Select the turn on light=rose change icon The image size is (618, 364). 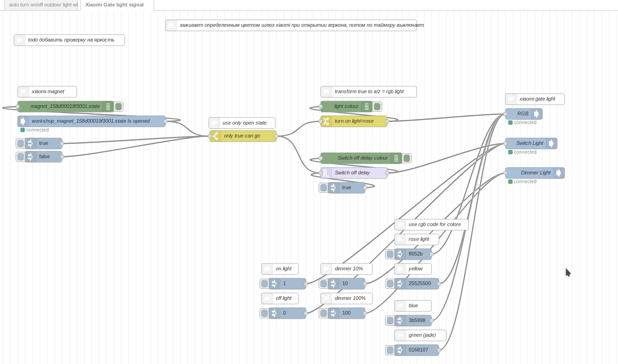326,121
